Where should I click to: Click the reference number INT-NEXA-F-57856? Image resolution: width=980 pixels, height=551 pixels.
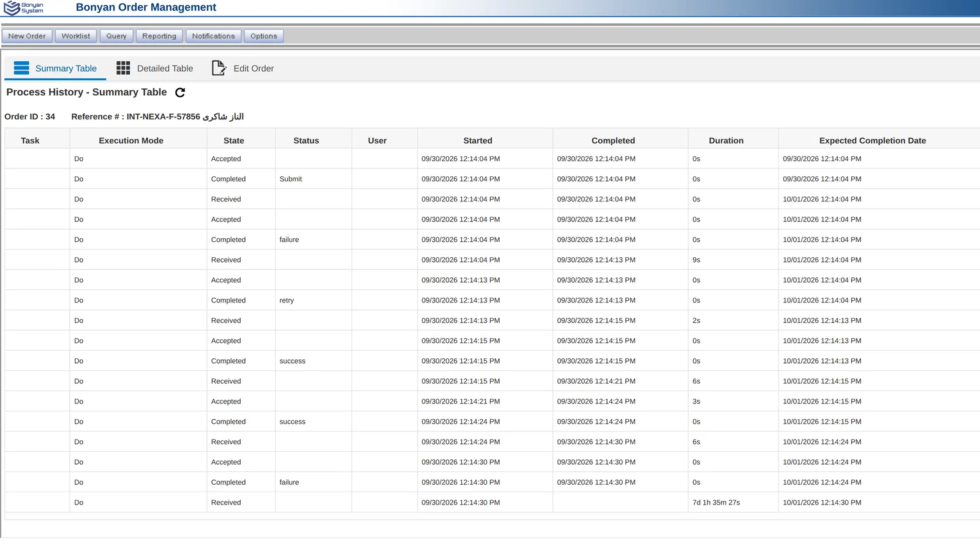(x=163, y=116)
